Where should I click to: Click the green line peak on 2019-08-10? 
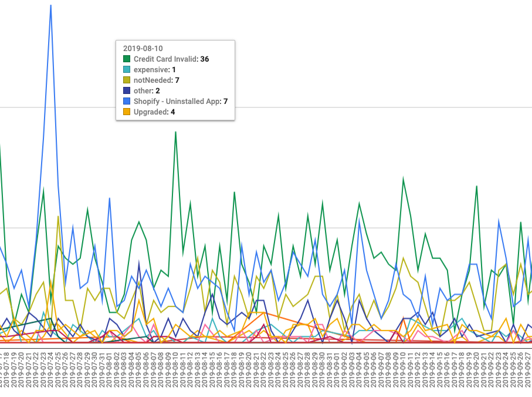175,132
